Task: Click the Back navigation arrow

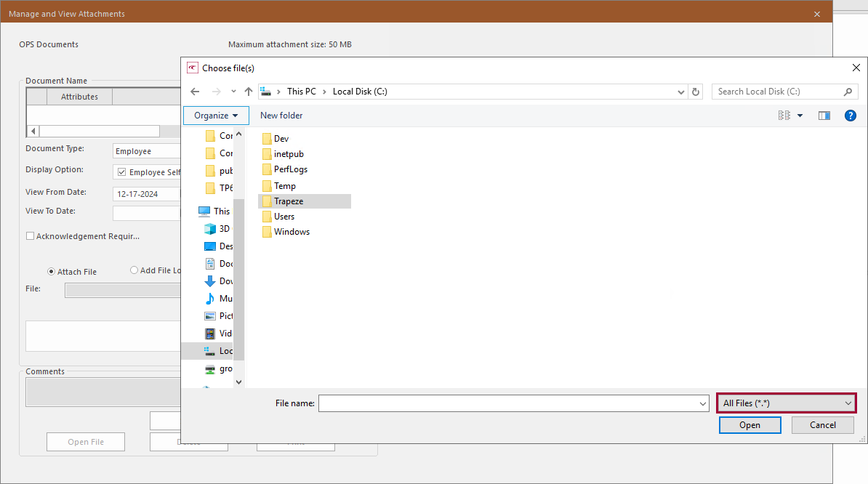Action: click(x=195, y=92)
